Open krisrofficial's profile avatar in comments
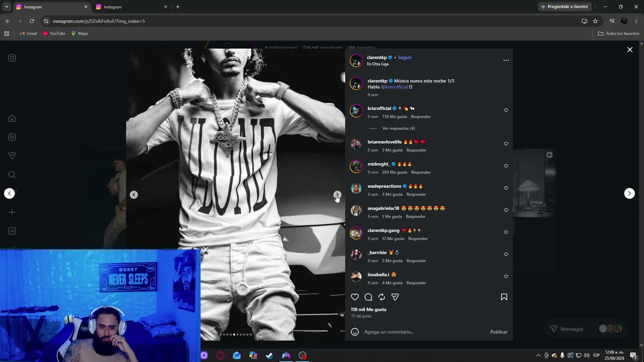 pos(356,111)
